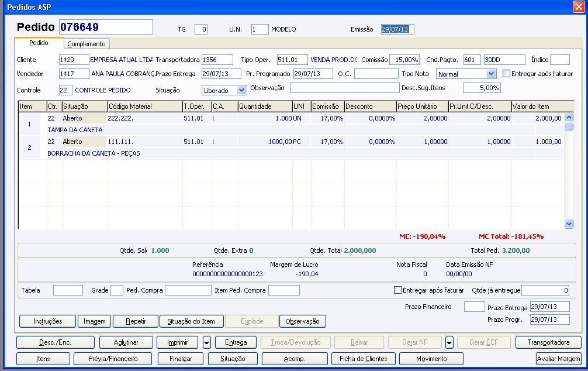Open the arrow menu beside Gerar NF
588x371 pixels.
click(x=449, y=342)
